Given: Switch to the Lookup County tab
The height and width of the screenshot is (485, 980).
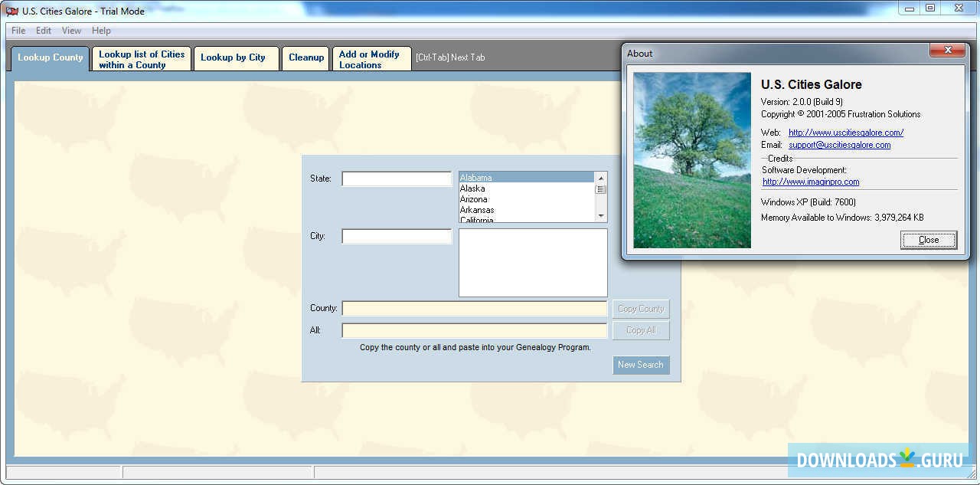Looking at the screenshot, I should [x=50, y=58].
